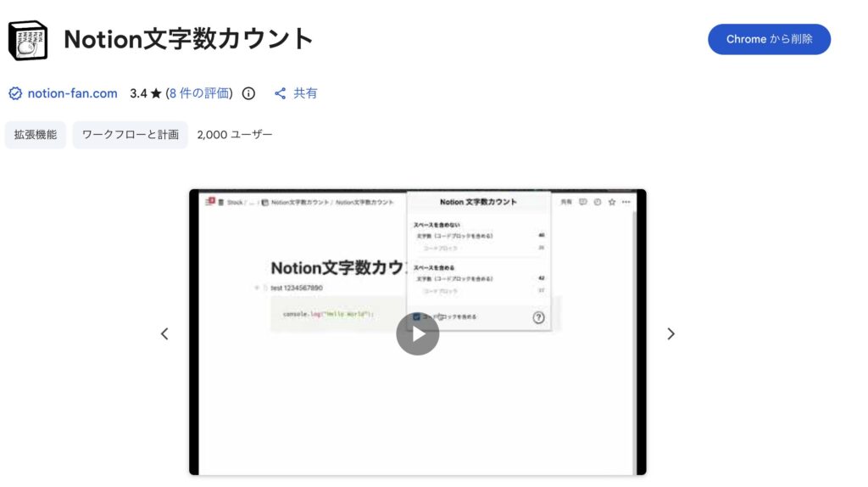Open the 8 件の評価 reviews link
Screen dimensions: 868x487
click(199, 93)
